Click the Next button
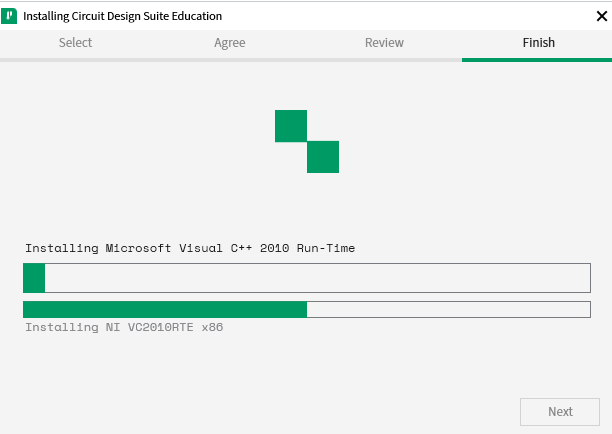This screenshot has height=434, width=612. [560, 412]
